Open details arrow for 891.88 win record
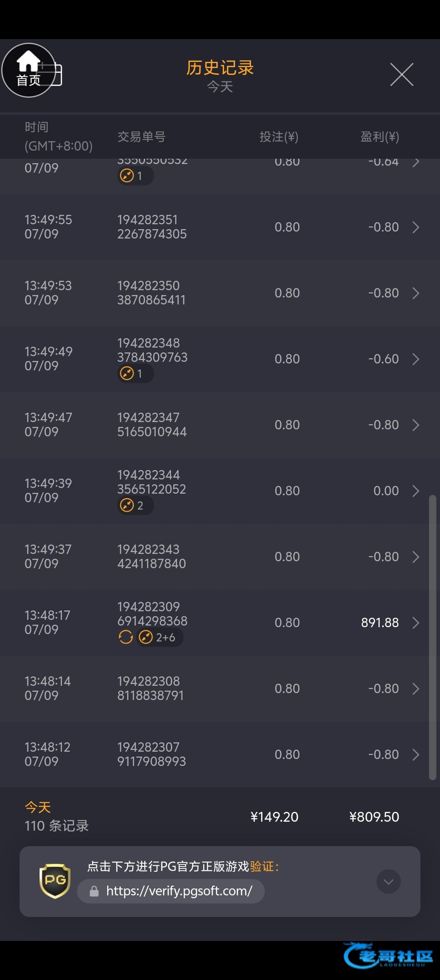Screen dimensions: 440x980 tap(416, 623)
